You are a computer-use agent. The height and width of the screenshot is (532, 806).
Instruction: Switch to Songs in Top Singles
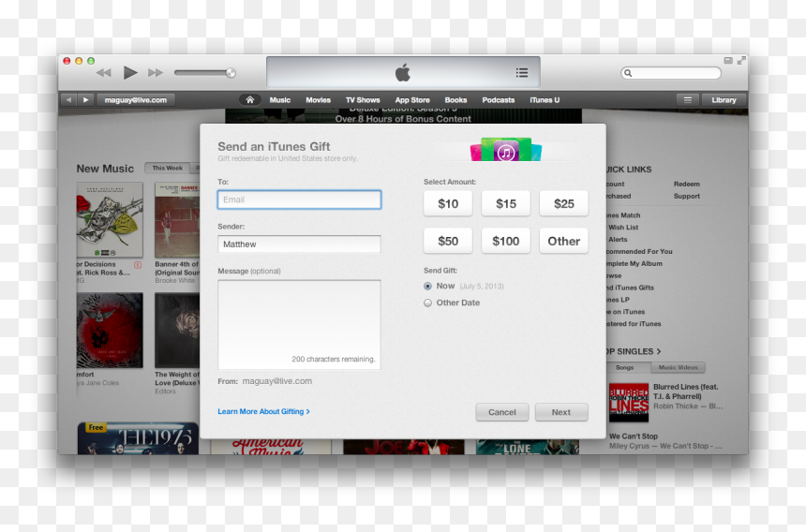pyautogui.click(x=624, y=368)
